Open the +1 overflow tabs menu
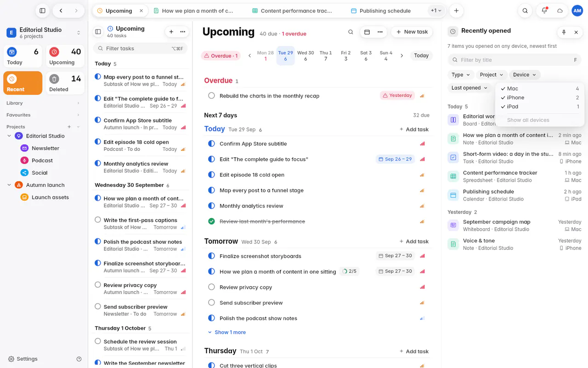 click(436, 11)
